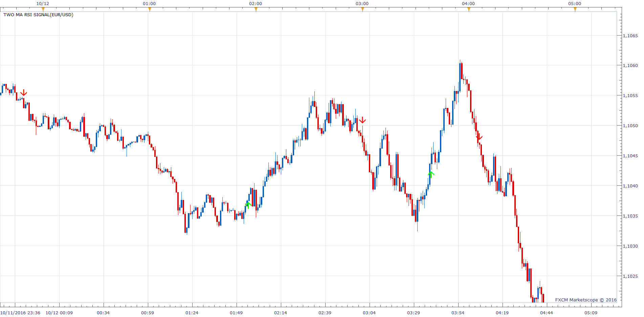The height and width of the screenshot is (317, 644).
Task: Click the orange marker under 03:00
Action: point(362,9)
